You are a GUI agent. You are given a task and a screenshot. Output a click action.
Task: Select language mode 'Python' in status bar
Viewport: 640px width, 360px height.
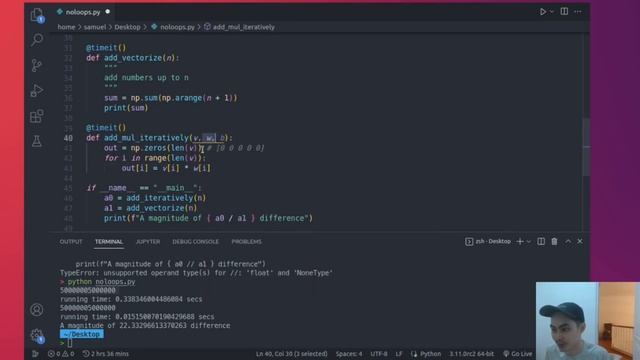[426, 354]
